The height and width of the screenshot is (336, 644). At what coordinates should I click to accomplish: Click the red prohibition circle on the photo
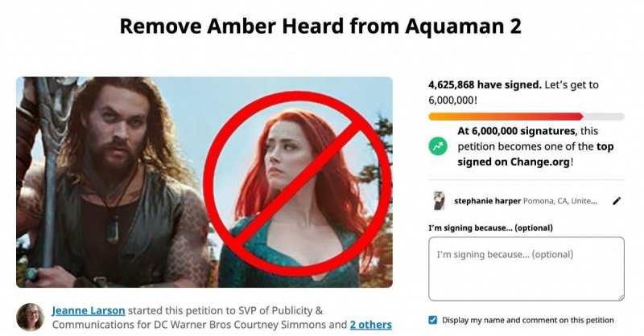point(296,183)
